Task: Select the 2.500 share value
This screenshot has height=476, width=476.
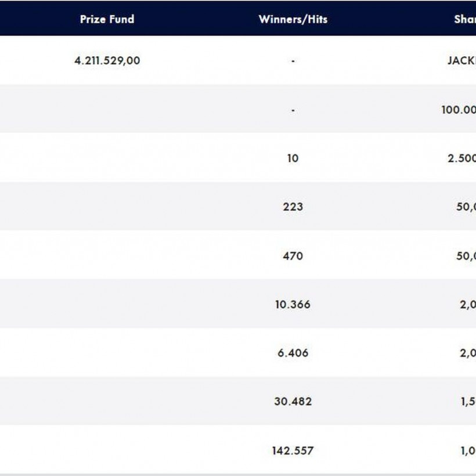Action: point(461,158)
